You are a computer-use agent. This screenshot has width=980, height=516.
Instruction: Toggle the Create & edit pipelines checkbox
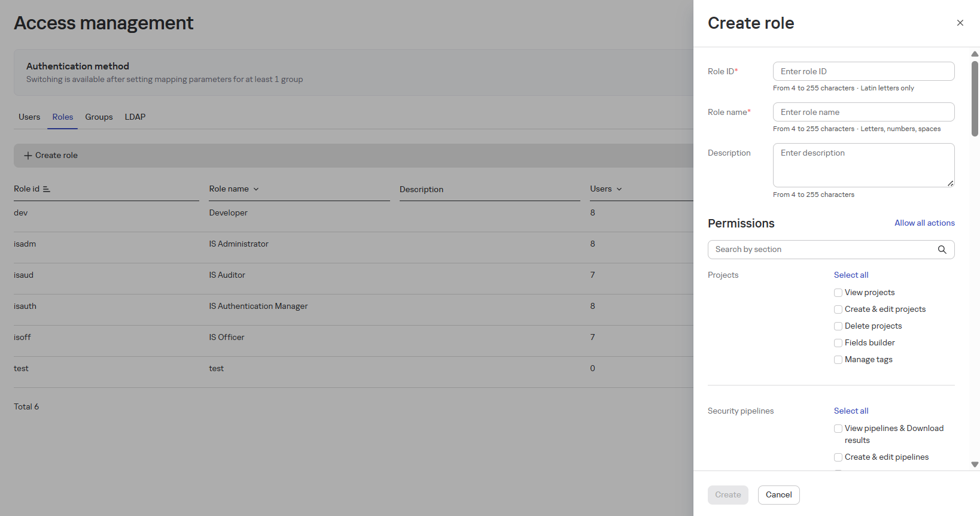click(838, 457)
